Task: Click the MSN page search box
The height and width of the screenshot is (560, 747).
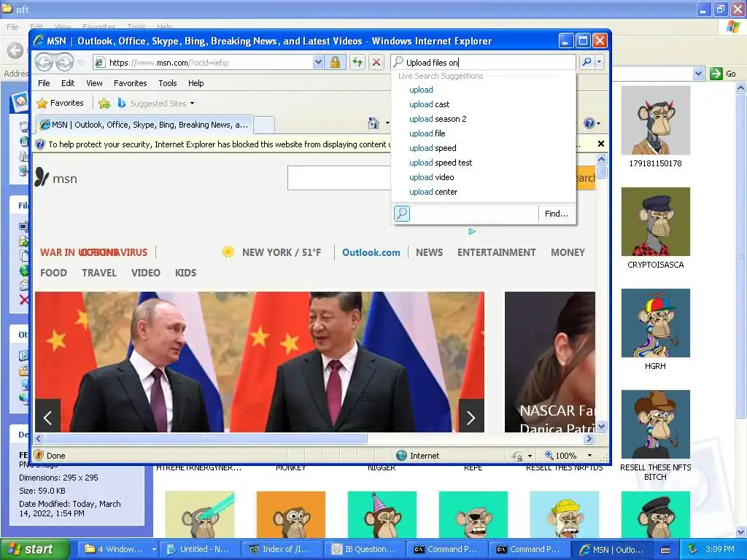Action: tap(338, 178)
